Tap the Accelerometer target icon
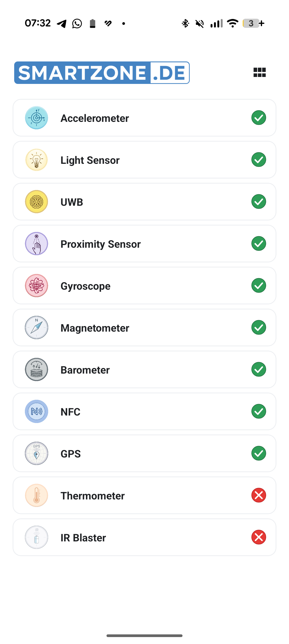 coord(37,118)
